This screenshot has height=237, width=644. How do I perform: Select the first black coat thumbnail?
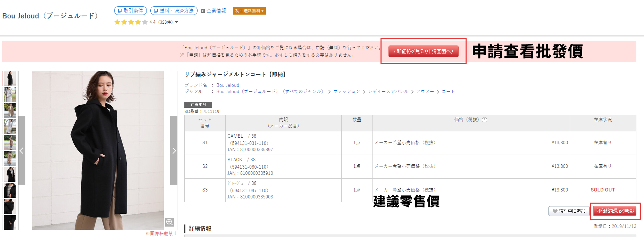[x=10, y=79]
